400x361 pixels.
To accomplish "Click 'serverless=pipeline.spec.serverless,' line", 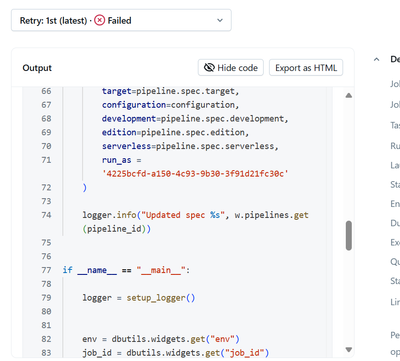I will 190,146.
